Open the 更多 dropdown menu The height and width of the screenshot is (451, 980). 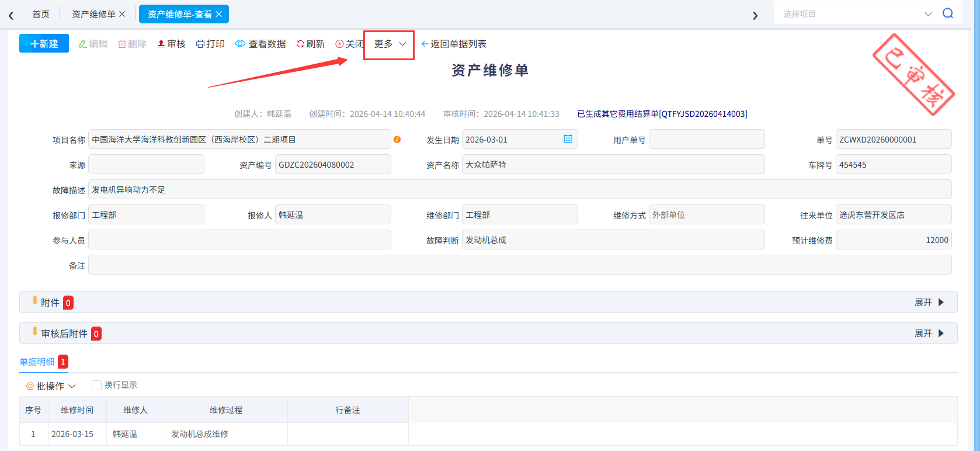(x=390, y=44)
